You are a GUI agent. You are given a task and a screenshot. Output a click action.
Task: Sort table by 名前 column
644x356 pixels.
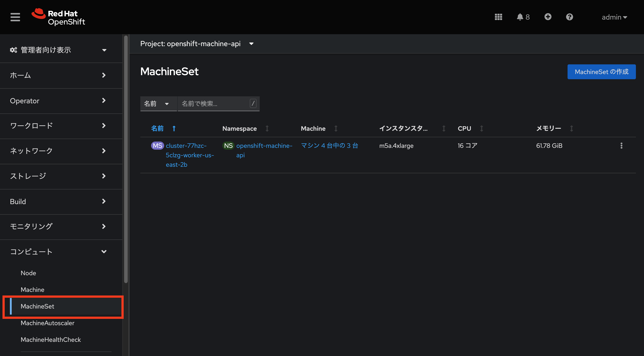coord(163,128)
